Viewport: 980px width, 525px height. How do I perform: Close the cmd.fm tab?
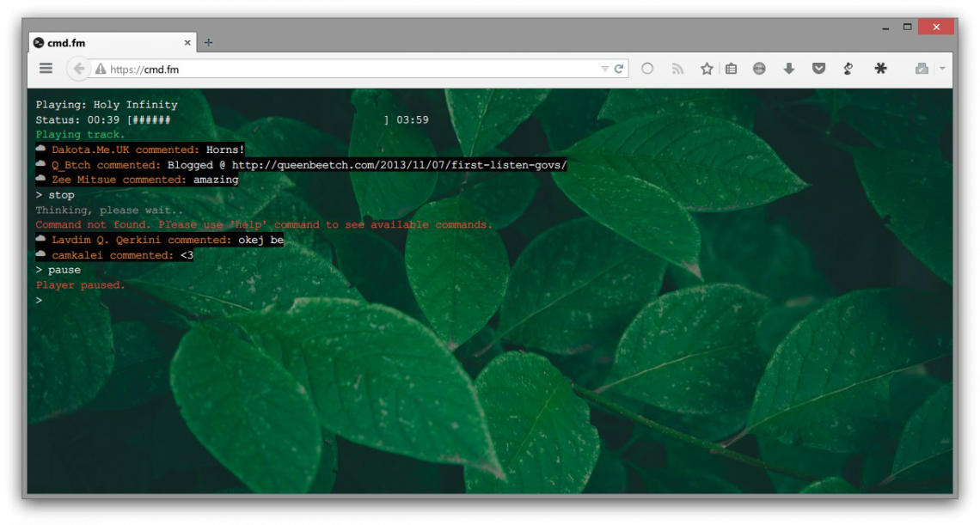187,42
